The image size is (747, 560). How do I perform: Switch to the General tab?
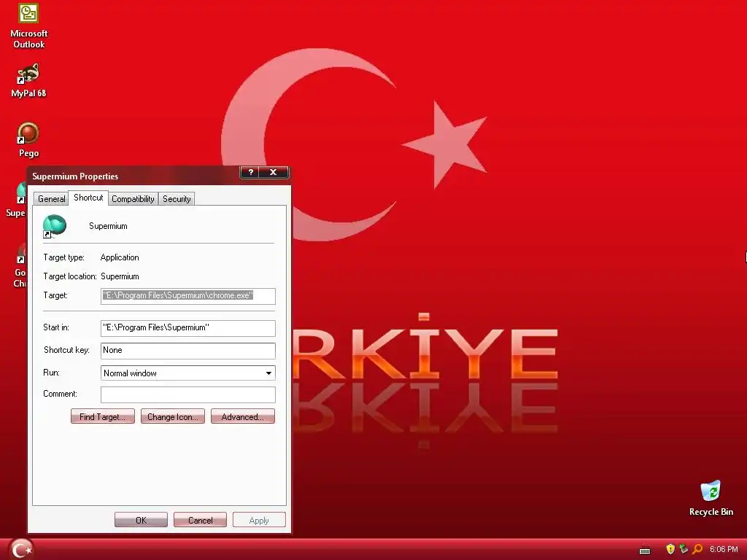(x=52, y=198)
